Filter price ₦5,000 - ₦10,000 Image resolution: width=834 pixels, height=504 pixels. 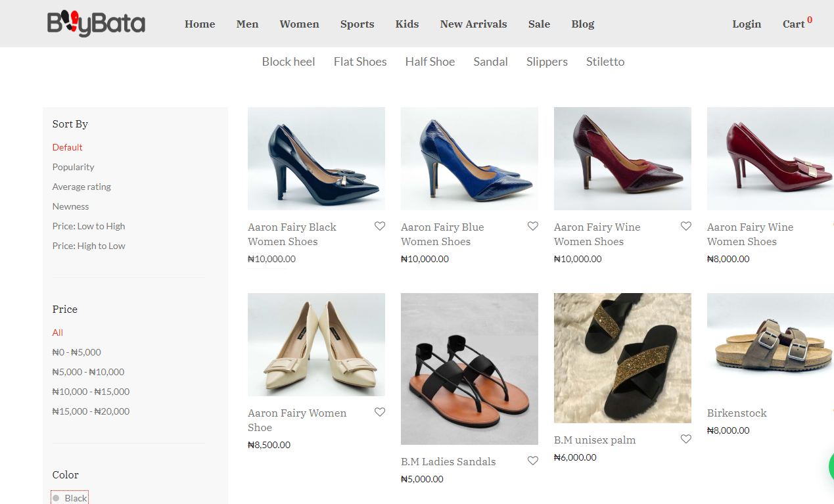pos(88,372)
